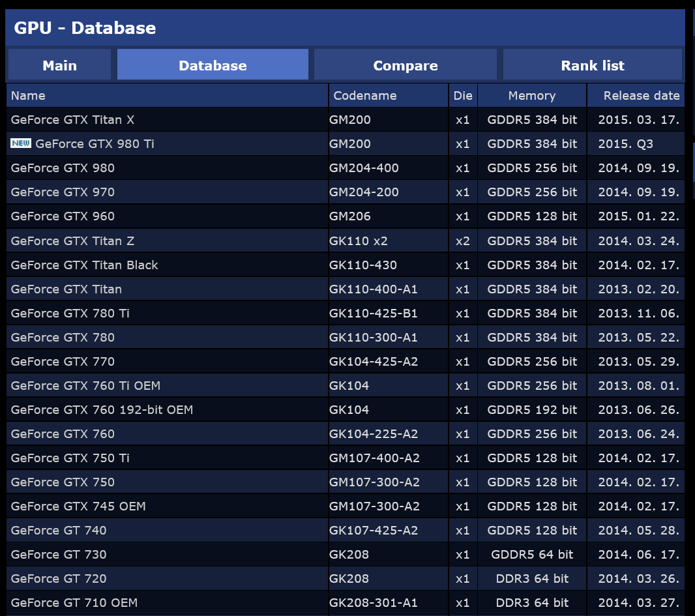Click the NEW badge beside GTX 980 Ti
Image resolution: width=695 pixels, height=616 pixels.
pyautogui.click(x=21, y=143)
